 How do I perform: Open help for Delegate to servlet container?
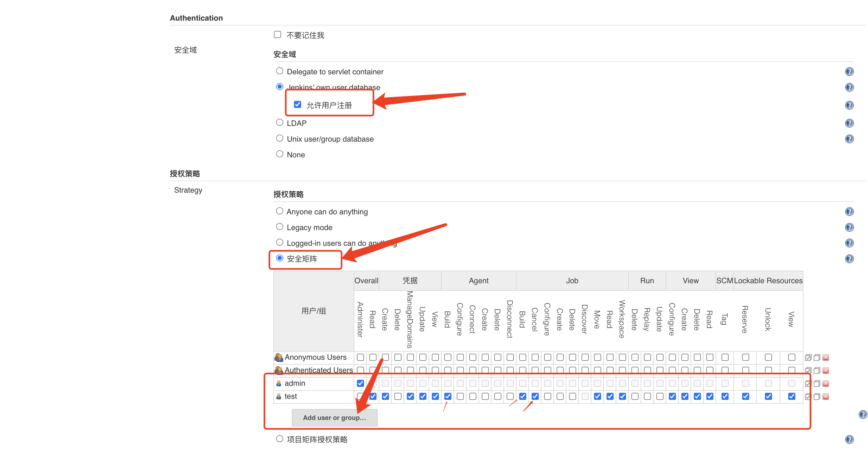pos(849,72)
